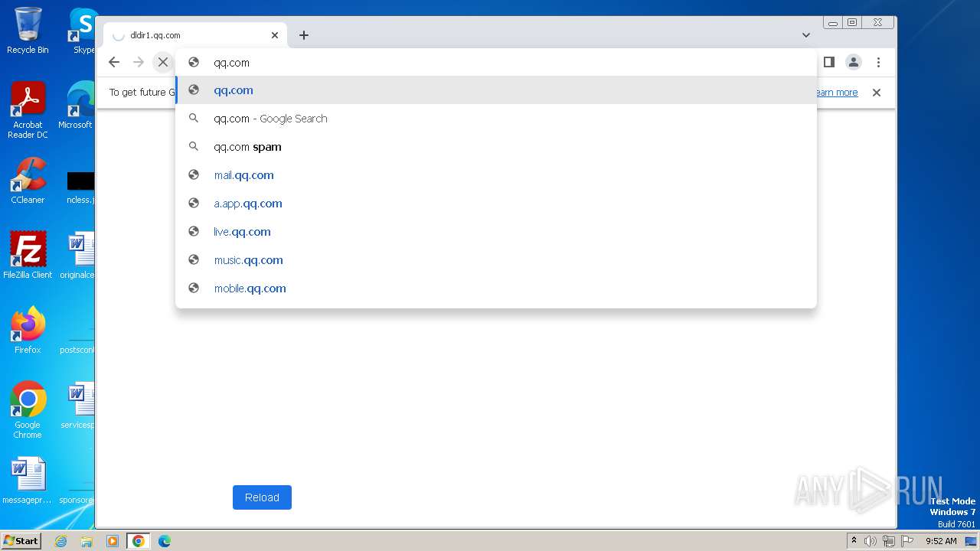Open Google Chrome desktop shortcut

[x=28, y=410]
